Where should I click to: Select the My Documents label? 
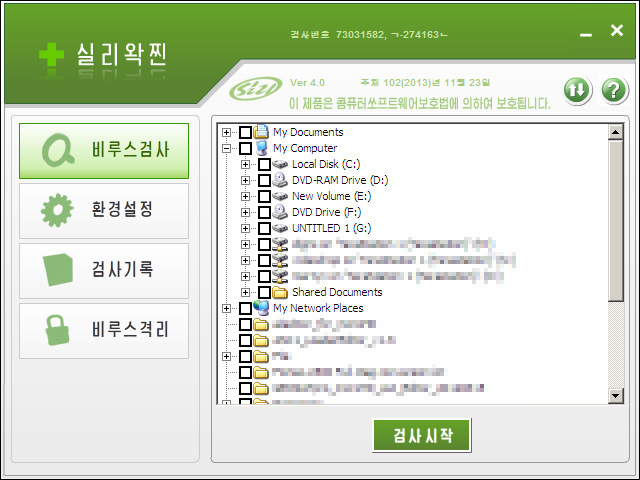point(308,132)
